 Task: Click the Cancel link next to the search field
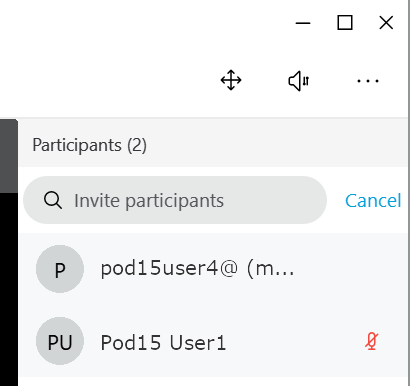click(373, 201)
